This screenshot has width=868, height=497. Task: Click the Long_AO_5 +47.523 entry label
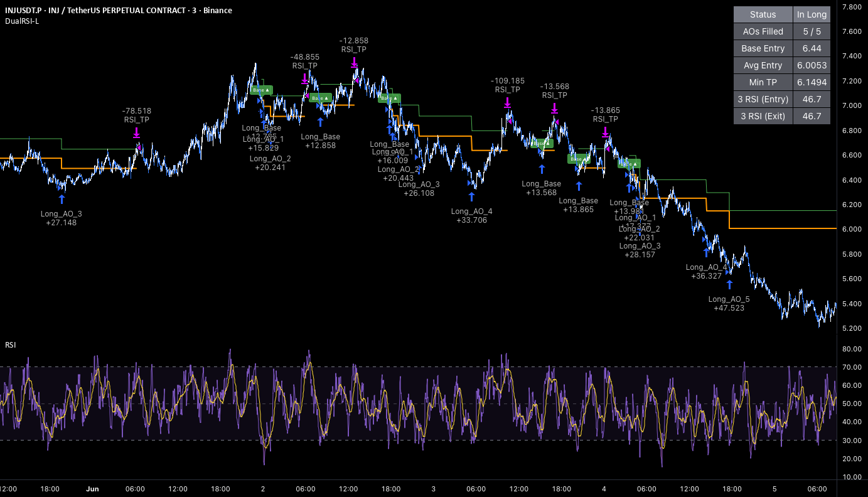729,304
